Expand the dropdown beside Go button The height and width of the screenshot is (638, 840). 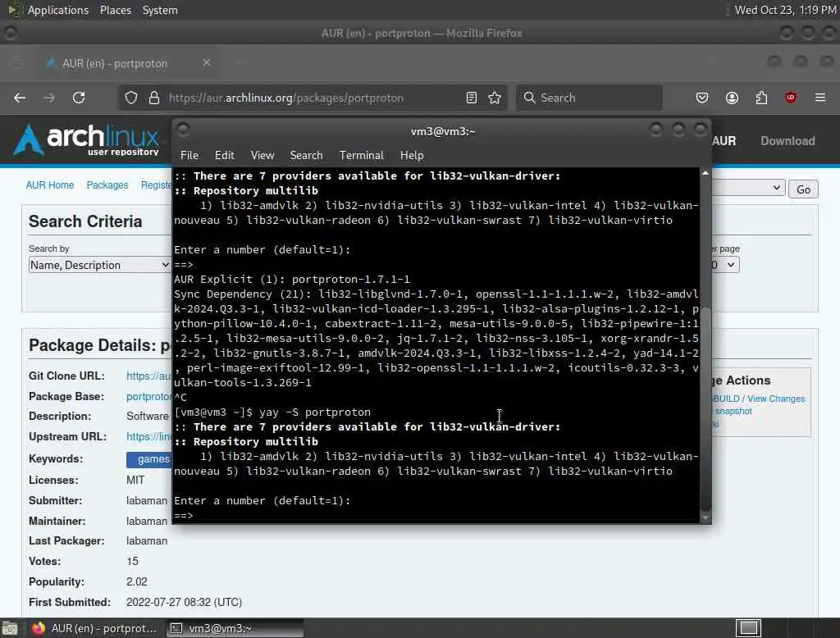(748, 188)
